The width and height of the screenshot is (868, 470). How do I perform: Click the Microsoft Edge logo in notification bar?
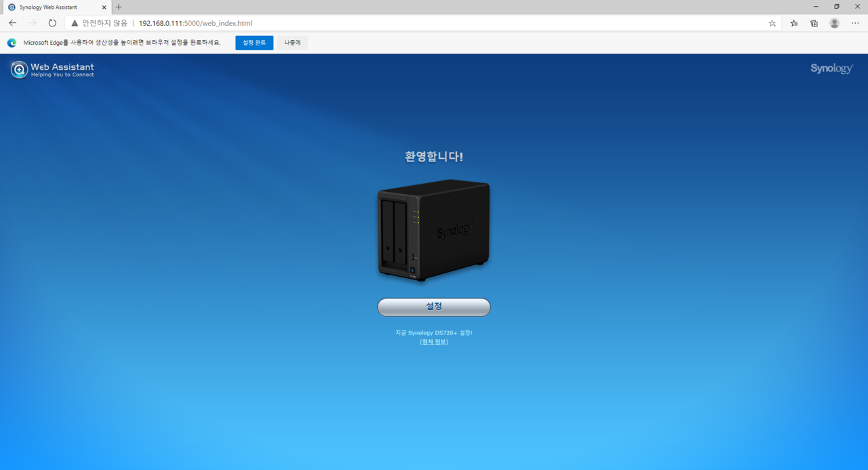[12, 43]
